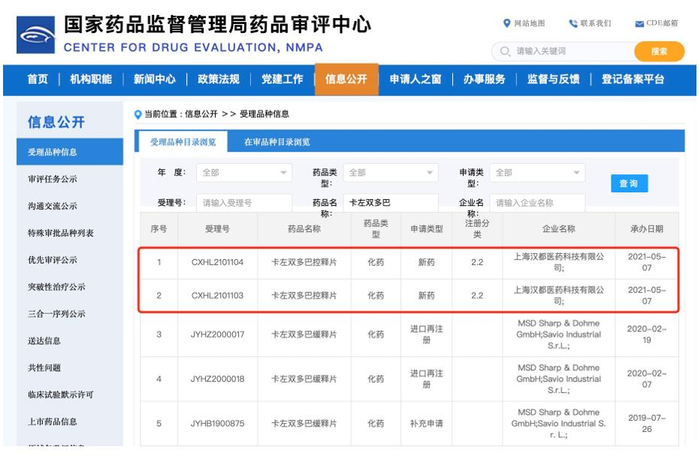The image size is (700, 456).
Task: Open the CDE邮箱 link
Action: (x=662, y=23)
